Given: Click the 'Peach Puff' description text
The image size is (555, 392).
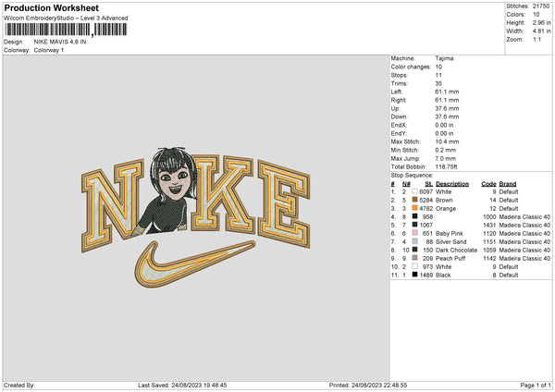Looking at the screenshot, I should [x=450, y=258].
